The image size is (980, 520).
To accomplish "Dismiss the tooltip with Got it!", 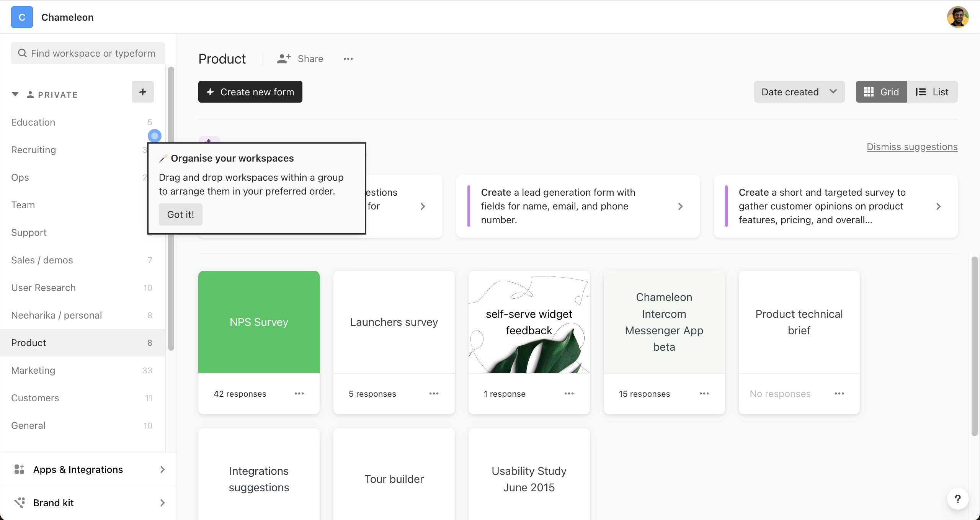I will (181, 214).
